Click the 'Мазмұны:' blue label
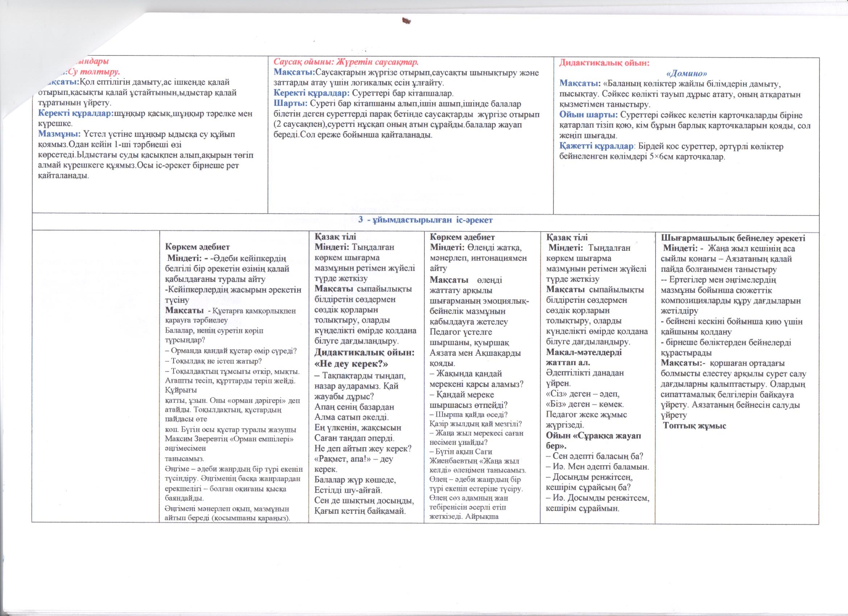Screen dimensions: 848x616 [x=59, y=134]
